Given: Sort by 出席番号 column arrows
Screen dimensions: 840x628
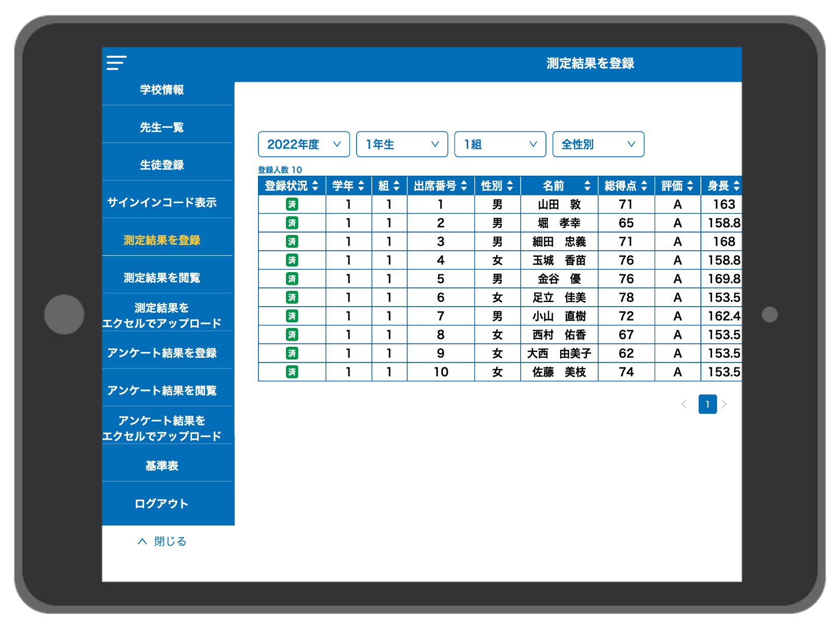Looking at the screenshot, I should [x=464, y=186].
